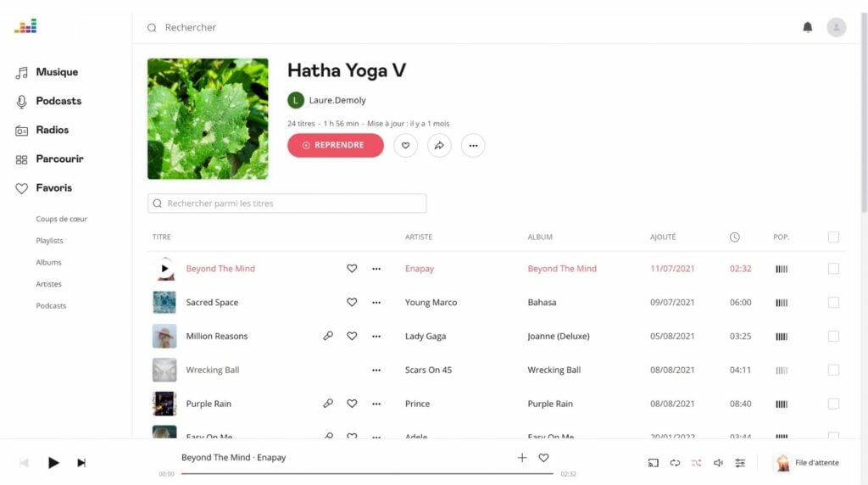Open the File d'attente queue
This screenshot has height=485, width=868.
pyautogui.click(x=807, y=463)
